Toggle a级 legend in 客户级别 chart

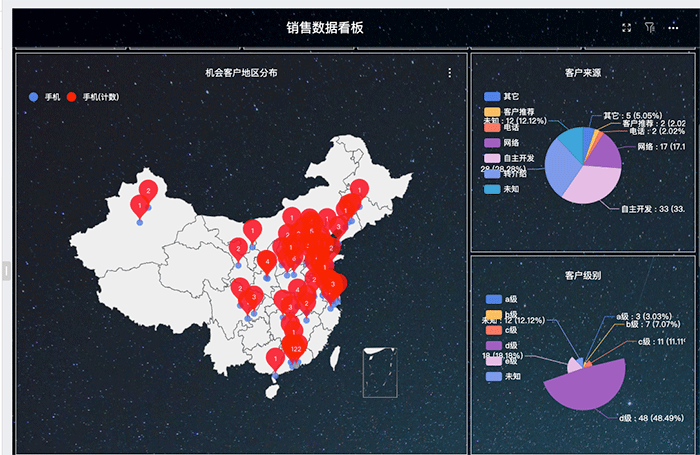(502, 299)
